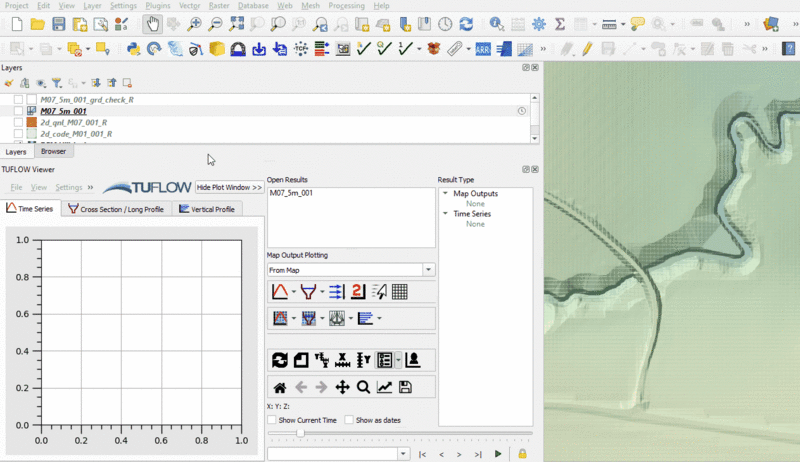Switch to Cross Section / Long Profile tab

(x=115, y=209)
